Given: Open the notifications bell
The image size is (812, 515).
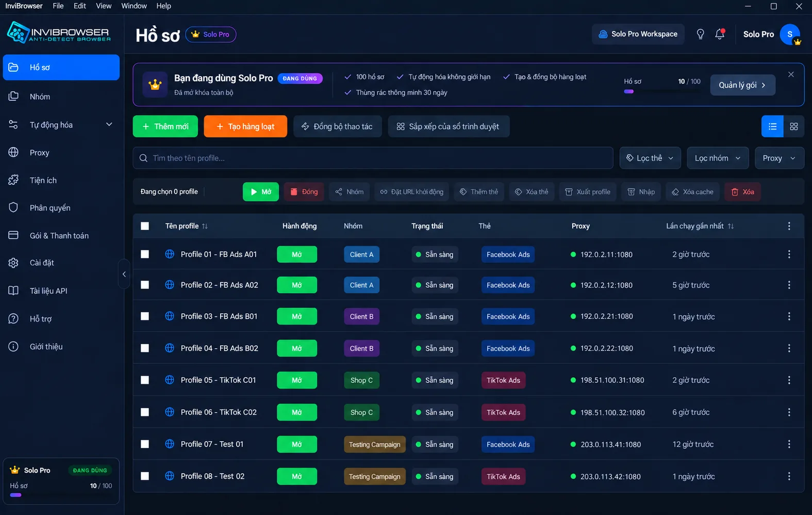Looking at the screenshot, I should pyautogui.click(x=720, y=34).
